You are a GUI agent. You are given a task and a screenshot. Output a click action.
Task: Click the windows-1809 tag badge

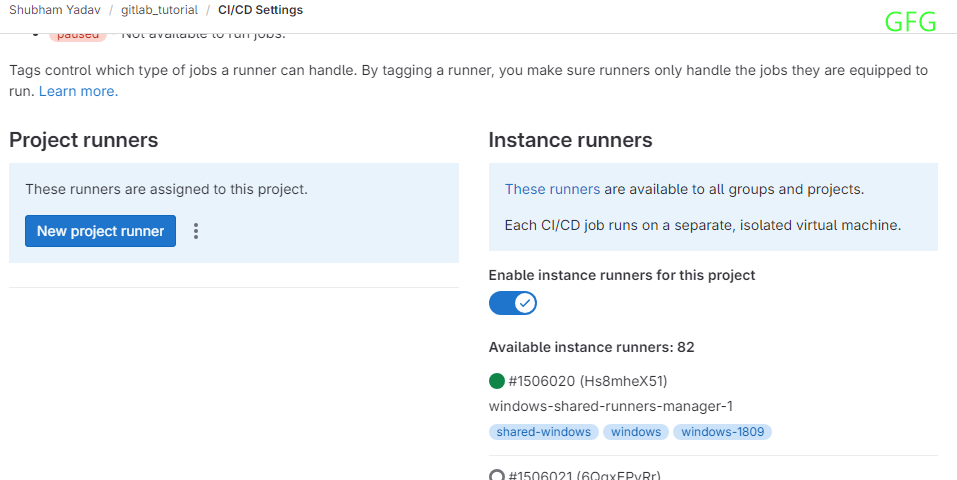coord(723,432)
